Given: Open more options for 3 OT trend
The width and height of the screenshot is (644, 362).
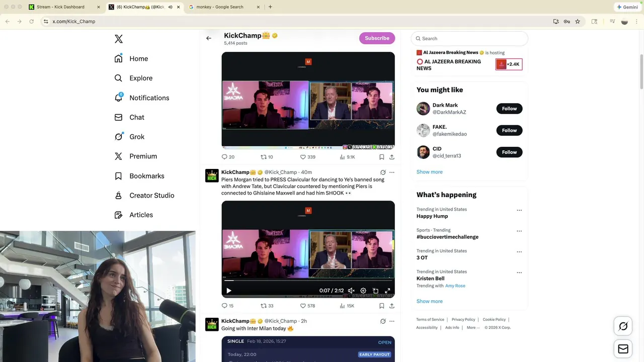Looking at the screenshot, I should click(519, 252).
